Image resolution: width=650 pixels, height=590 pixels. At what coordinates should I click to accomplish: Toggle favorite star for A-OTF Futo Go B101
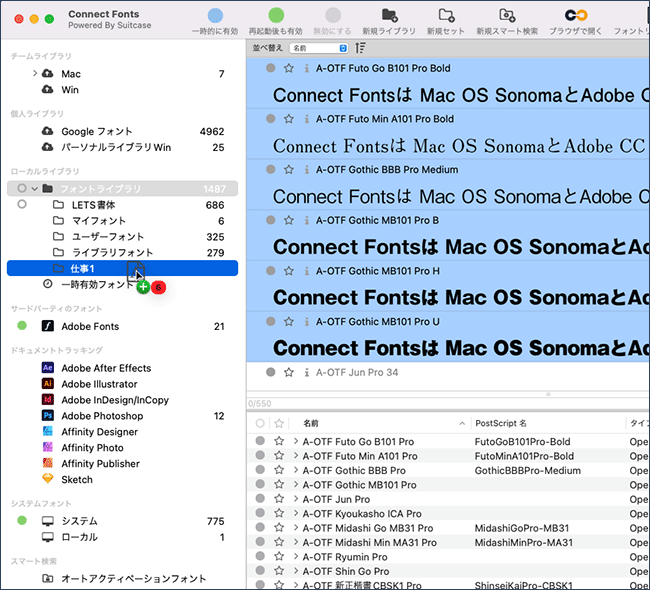point(289,68)
